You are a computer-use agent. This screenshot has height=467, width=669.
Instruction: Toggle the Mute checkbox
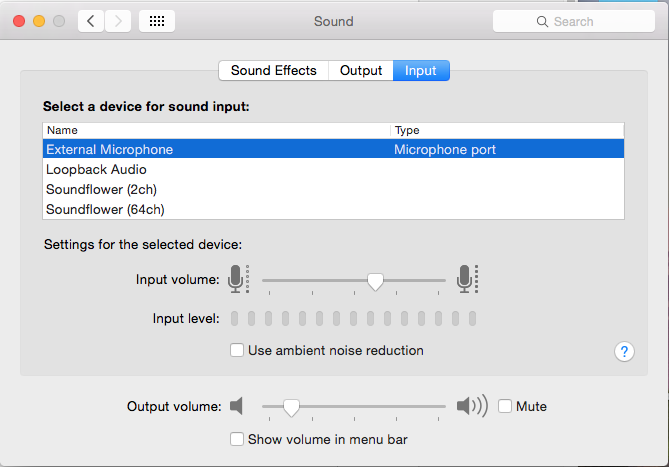click(505, 406)
